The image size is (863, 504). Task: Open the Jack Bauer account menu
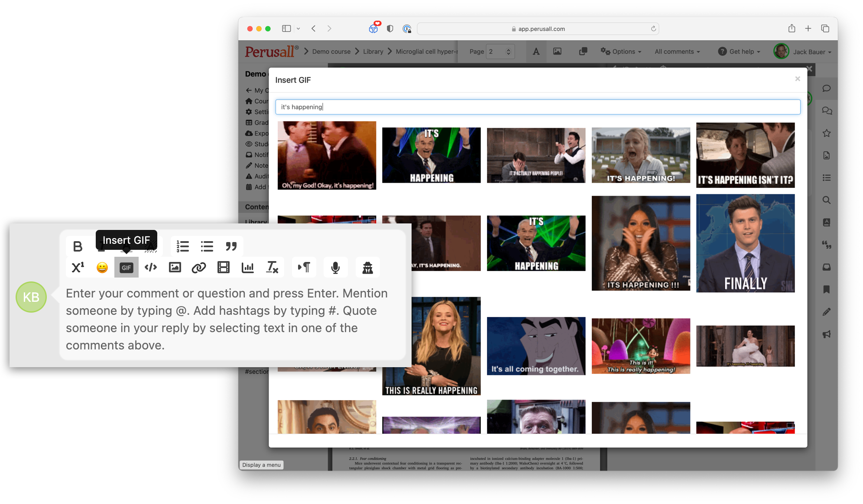tap(803, 52)
